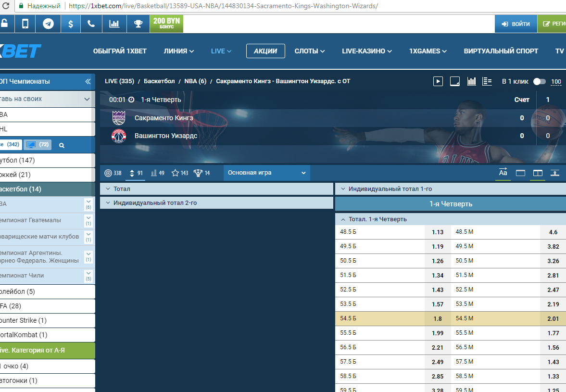Open the video stream play icon
This screenshot has width=566, height=392.
click(438, 82)
